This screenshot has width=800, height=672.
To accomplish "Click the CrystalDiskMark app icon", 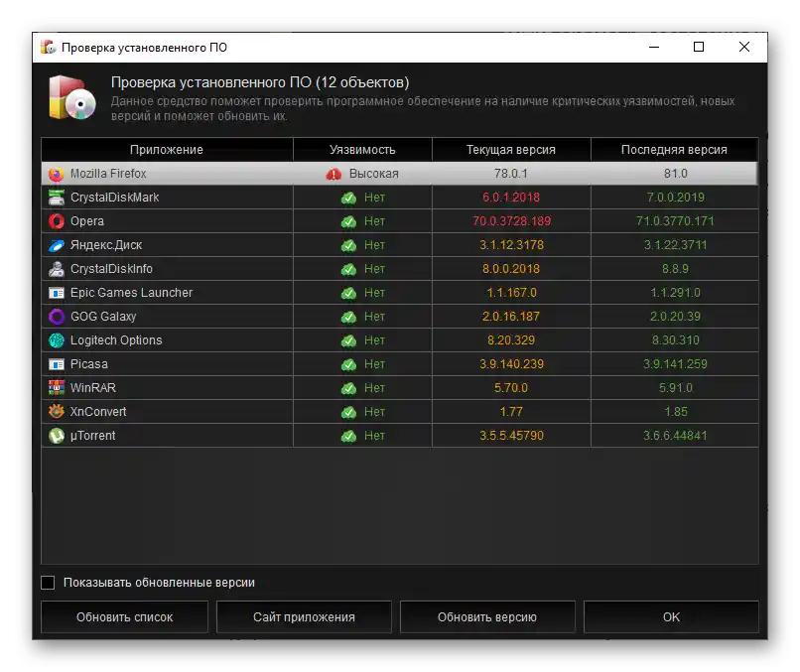I will click(57, 198).
